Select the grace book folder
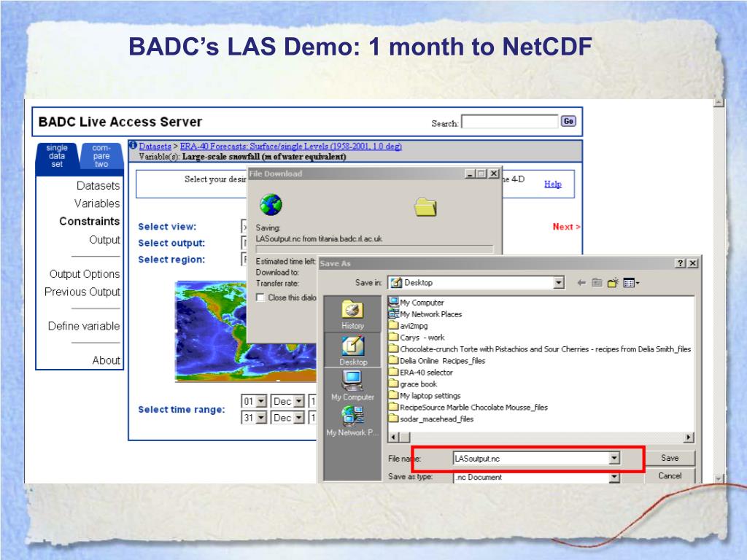 (x=413, y=384)
